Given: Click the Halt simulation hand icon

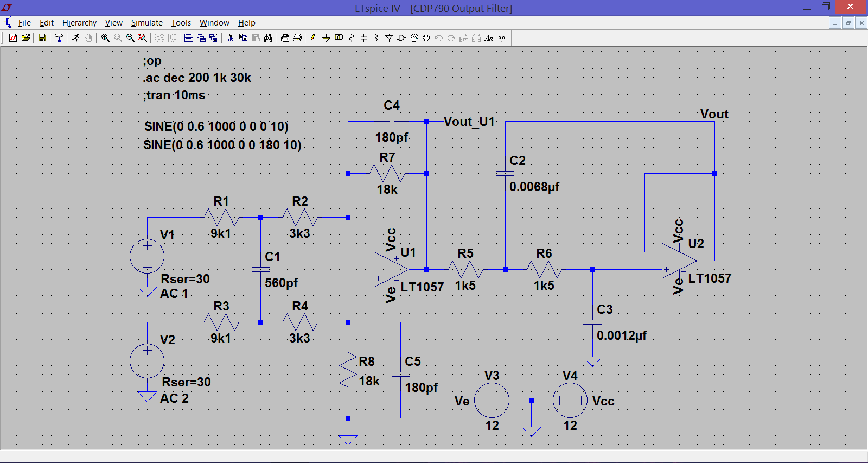Looking at the screenshot, I should click(88, 38).
